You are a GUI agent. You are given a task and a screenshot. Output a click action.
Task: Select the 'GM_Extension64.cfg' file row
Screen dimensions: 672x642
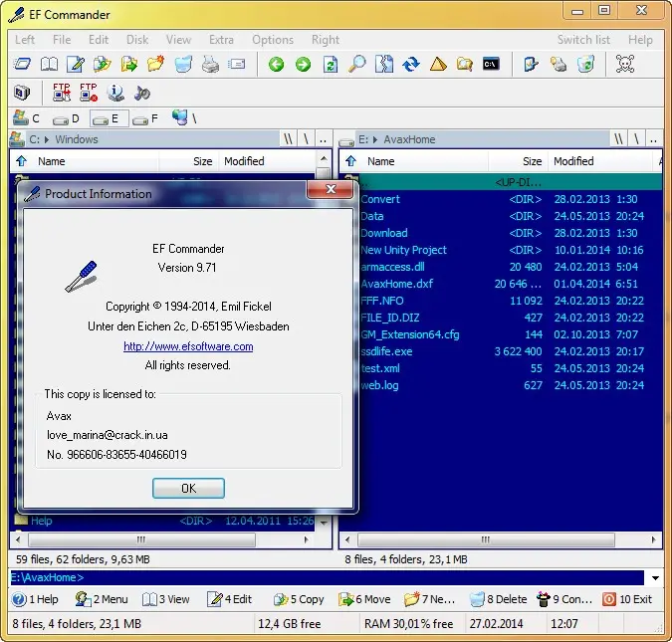click(x=501, y=334)
